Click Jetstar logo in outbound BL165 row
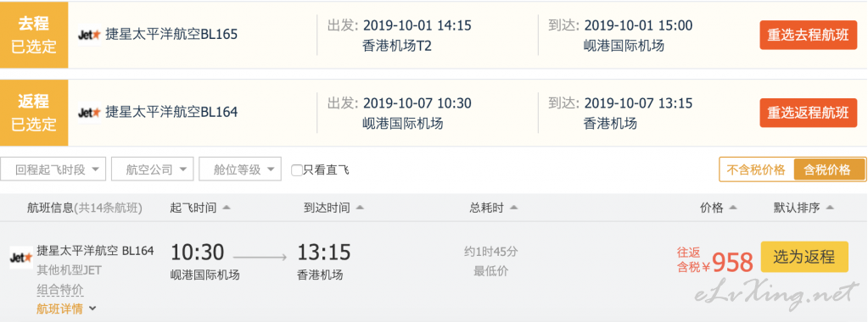 pyautogui.click(x=89, y=34)
